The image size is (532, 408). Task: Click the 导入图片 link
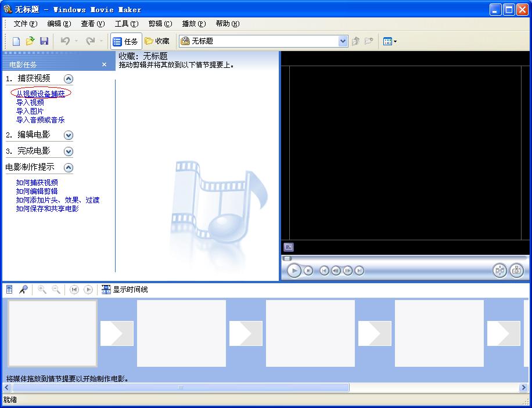(31, 111)
